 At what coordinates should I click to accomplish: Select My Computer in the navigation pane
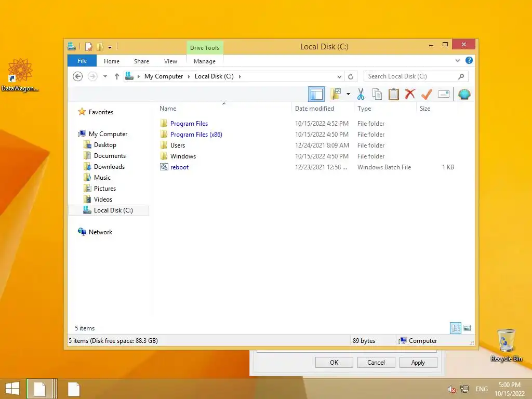108,134
